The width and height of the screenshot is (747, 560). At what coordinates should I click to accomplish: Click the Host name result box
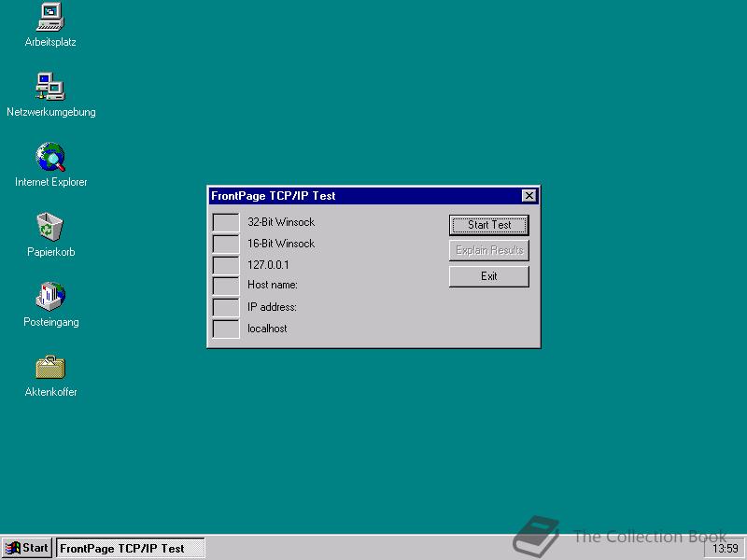pos(226,287)
